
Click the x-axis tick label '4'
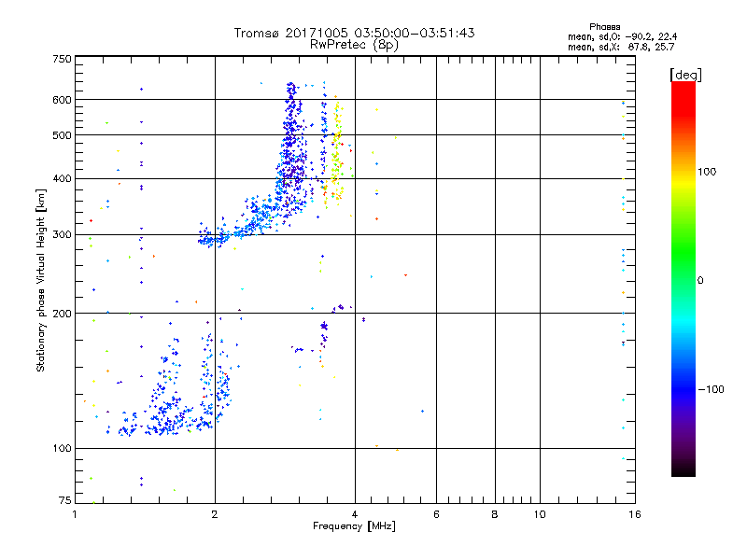355,514
